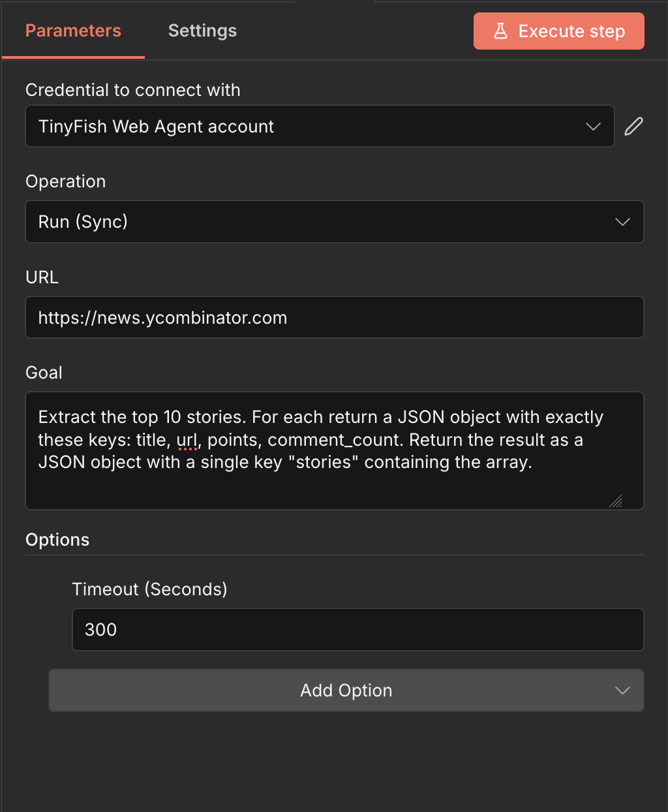This screenshot has width=668, height=812.
Task: Select the Parameters tab
Action: tap(72, 31)
